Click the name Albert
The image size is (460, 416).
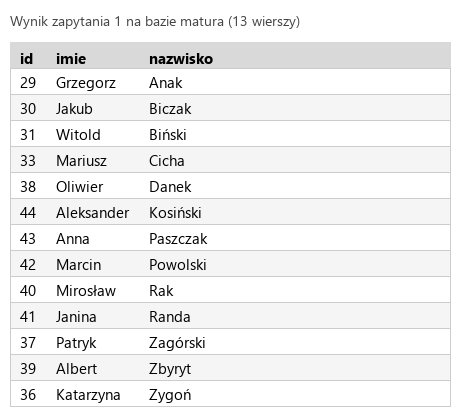tap(76, 369)
